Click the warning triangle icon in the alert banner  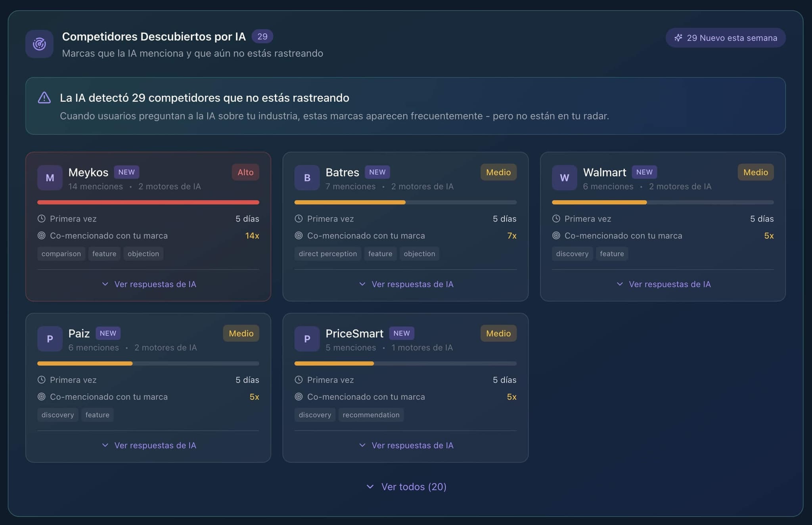[44, 98]
